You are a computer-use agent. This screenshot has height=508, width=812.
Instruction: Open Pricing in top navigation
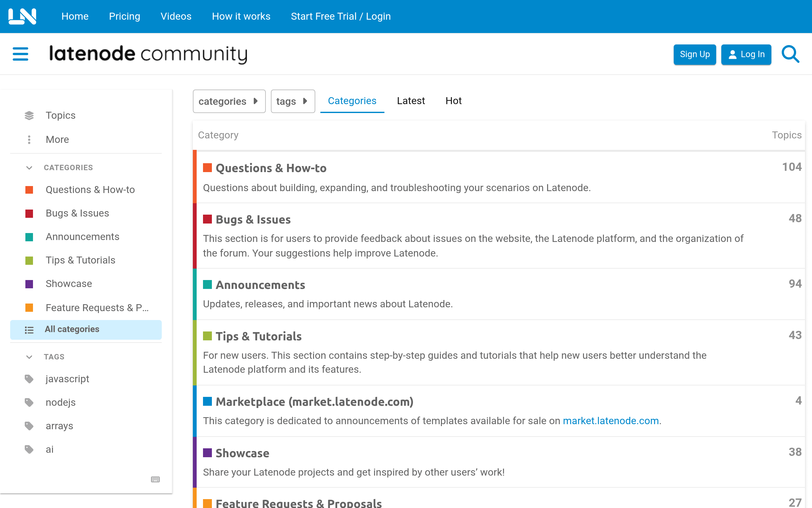click(x=124, y=16)
